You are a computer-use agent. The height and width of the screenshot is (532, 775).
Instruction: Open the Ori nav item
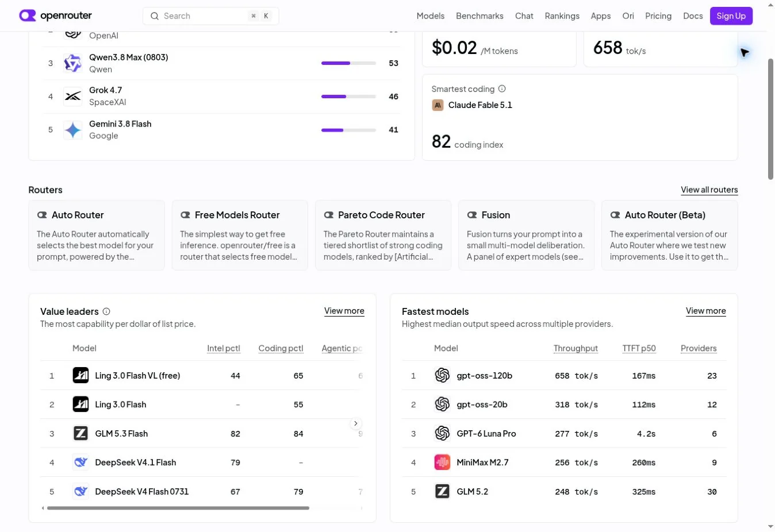tap(628, 16)
